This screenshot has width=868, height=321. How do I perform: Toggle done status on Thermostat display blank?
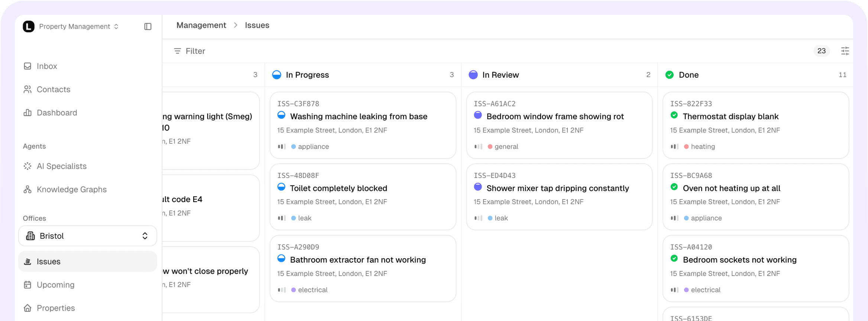point(674,115)
